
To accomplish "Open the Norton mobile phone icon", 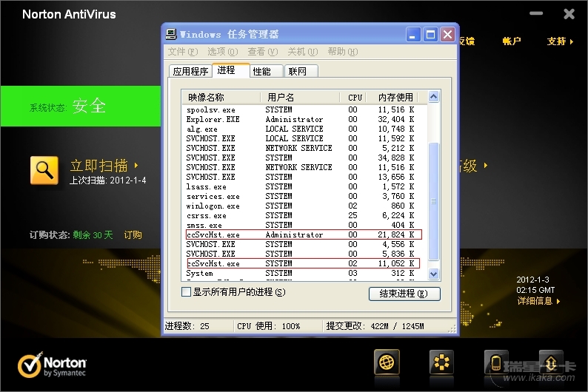I will (496, 362).
